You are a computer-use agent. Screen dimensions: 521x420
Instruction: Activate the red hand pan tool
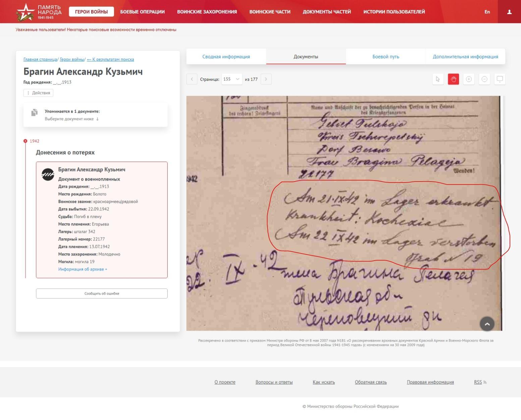(453, 79)
